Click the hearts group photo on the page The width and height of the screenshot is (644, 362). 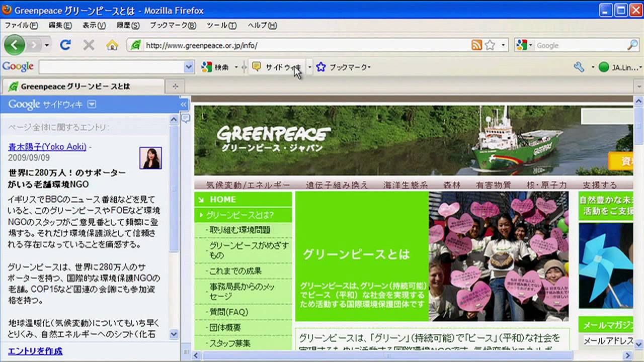click(499, 256)
